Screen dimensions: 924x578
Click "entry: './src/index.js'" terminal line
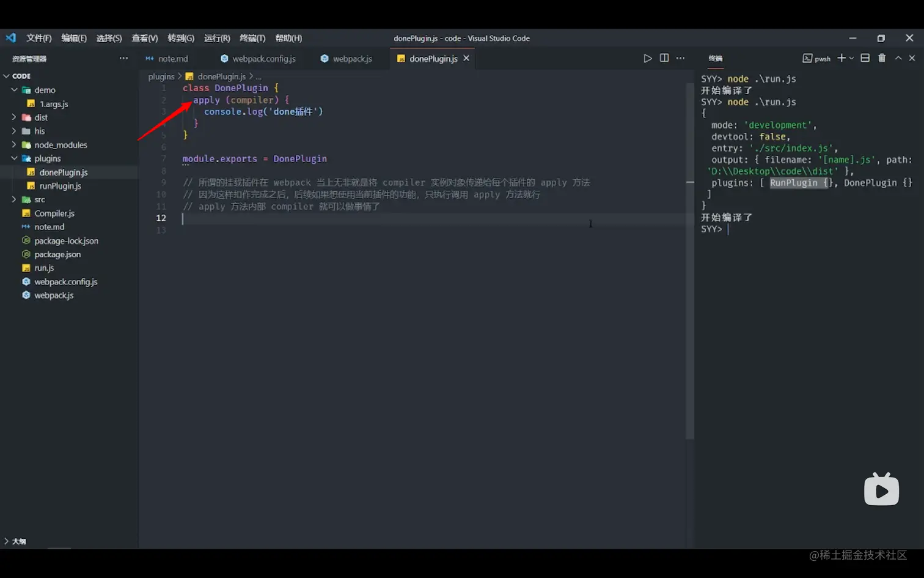click(774, 149)
